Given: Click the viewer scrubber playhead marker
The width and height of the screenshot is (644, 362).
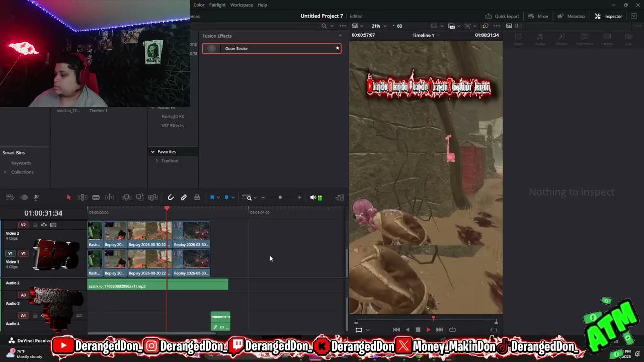Looking at the screenshot, I should pos(433,318).
